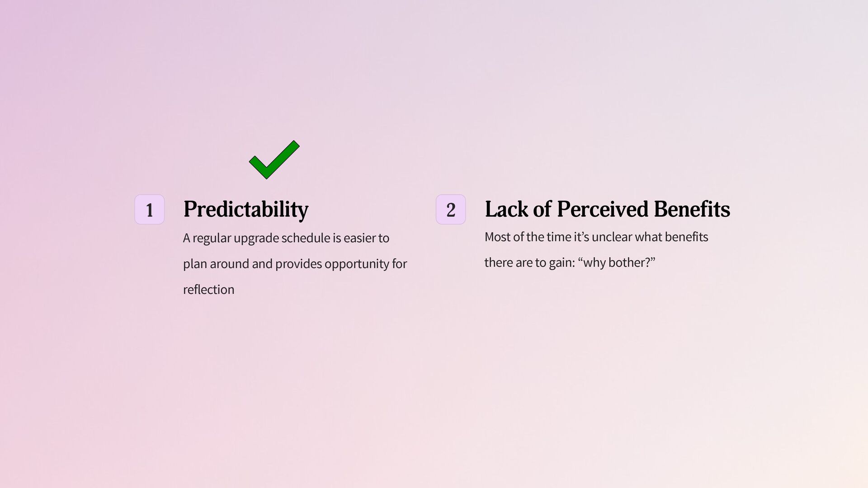This screenshot has width=868, height=488.
Task: Click the number 2 badge
Action: coord(450,210)
